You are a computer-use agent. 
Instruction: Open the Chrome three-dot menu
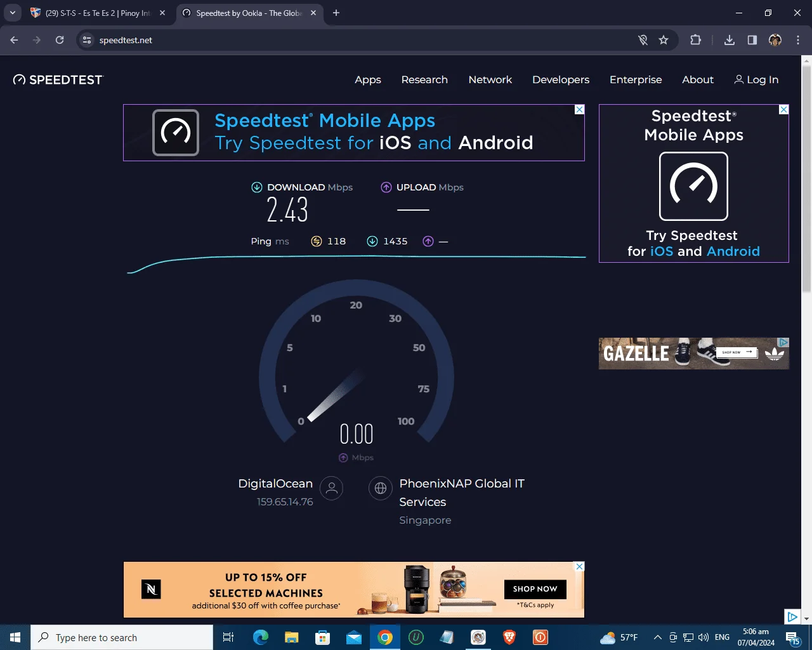pos(798,40)
